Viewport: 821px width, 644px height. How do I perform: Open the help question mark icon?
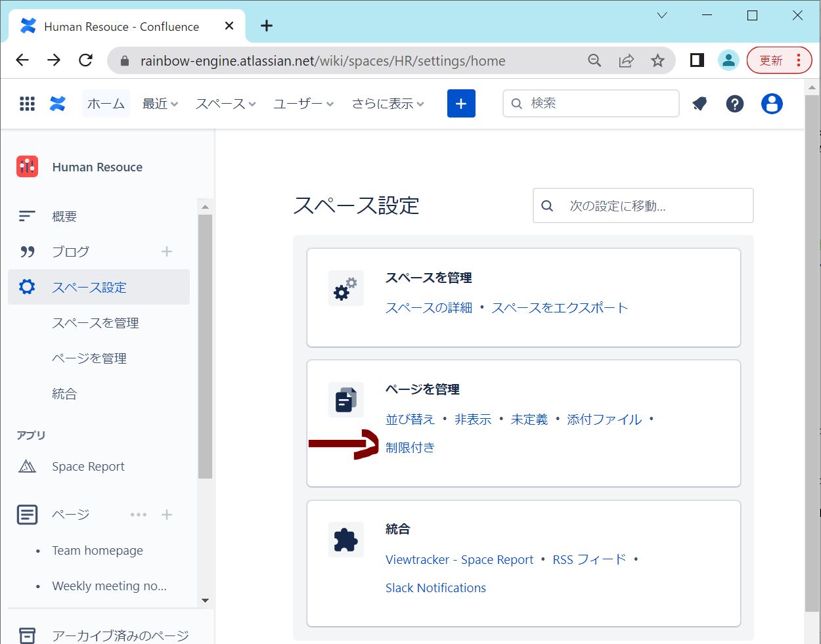tap(735, 104)
